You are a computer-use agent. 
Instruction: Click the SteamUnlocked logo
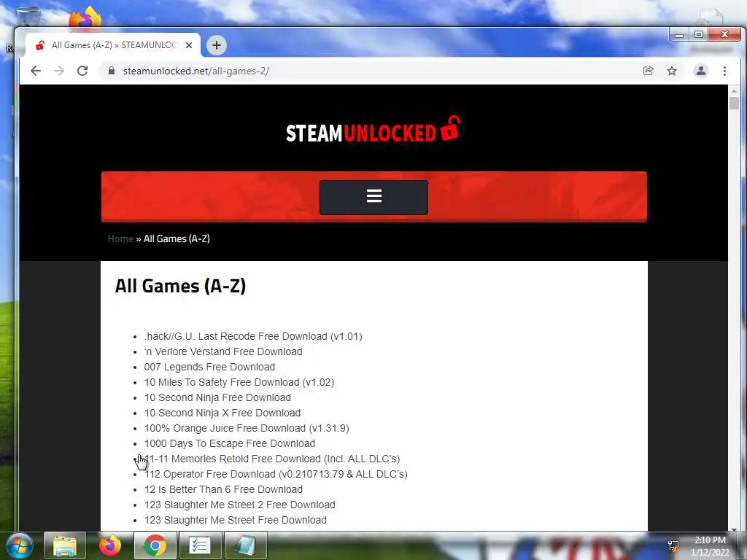(x=373, y=130)
